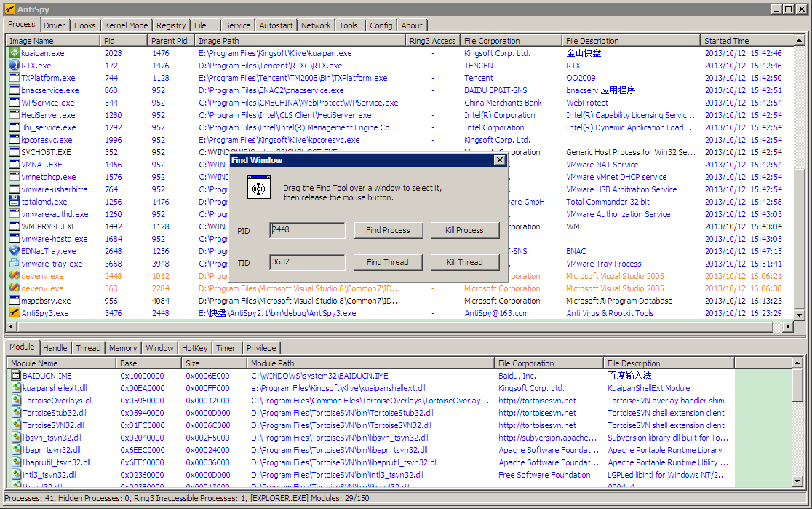812x509 pixels.
Task: Select the orange devenv.exe icon, PID 2448
Action: point(14,276)
